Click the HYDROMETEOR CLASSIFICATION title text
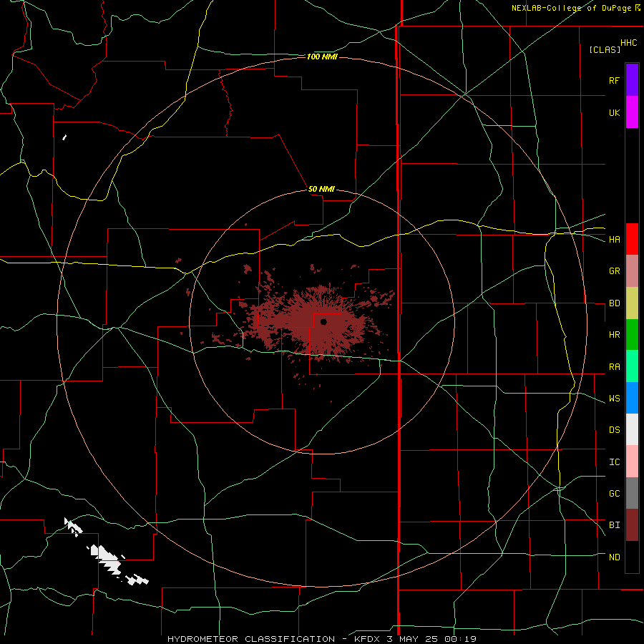 point(251,639)
